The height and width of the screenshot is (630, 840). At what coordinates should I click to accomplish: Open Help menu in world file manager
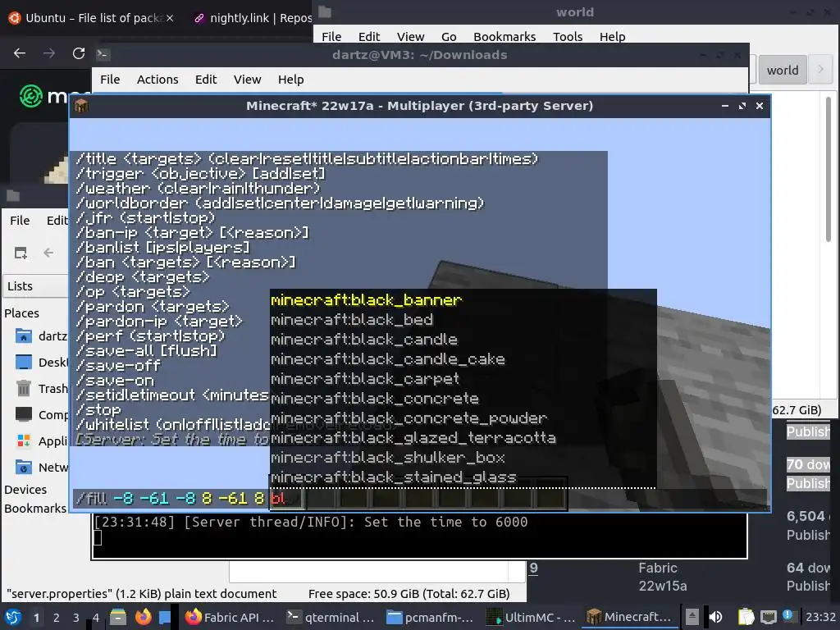point(612,36)
